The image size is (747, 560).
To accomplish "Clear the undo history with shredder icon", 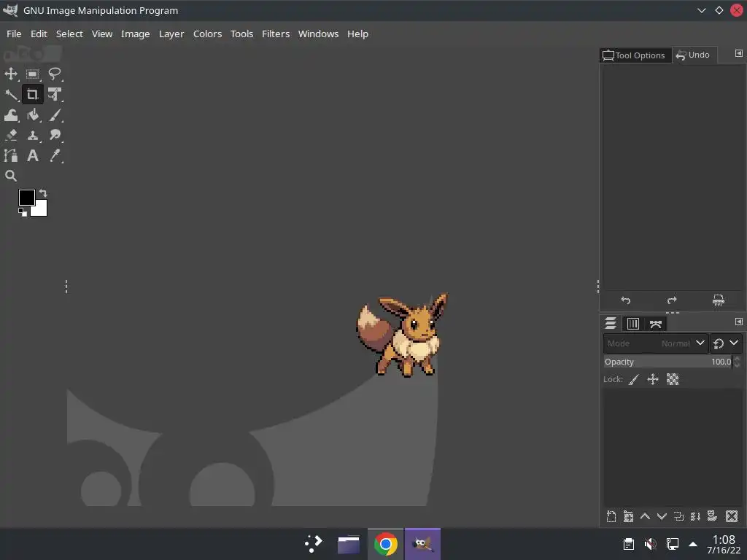I will (718, 300).
